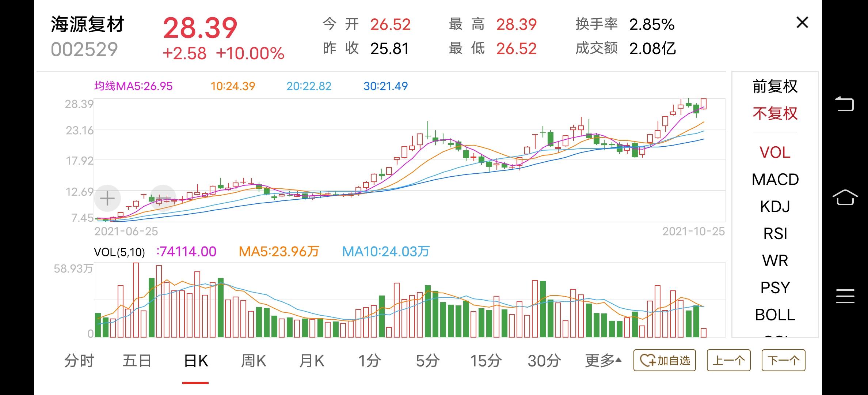Tap the latest red candlestick in K-line chart
This screenshot has height=395, width=868.
704,104
